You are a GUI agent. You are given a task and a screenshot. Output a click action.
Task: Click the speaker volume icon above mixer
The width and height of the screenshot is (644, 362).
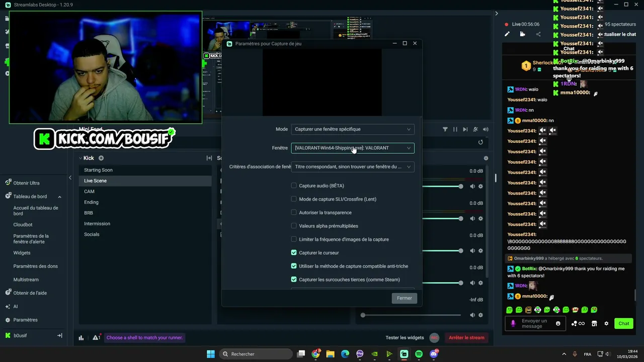click(x=486, y=129)
